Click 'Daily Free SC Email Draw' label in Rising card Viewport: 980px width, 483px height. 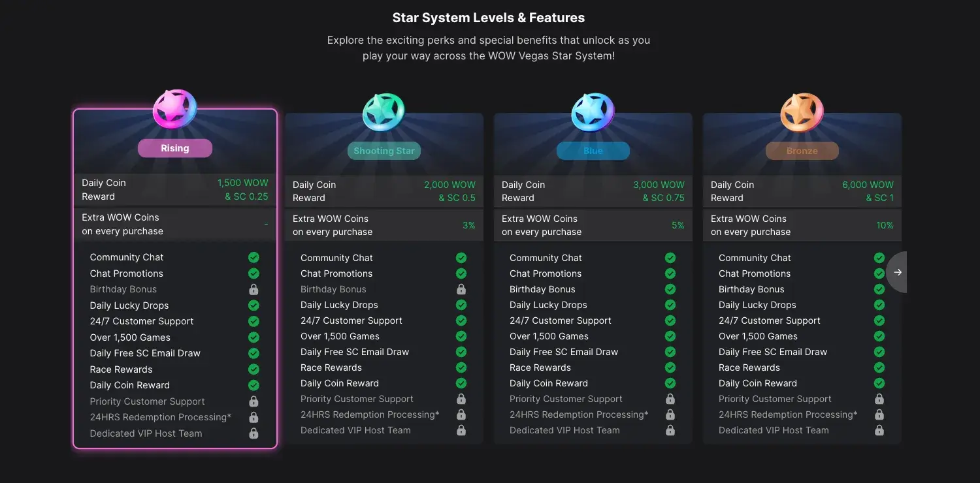click(145, 353)
